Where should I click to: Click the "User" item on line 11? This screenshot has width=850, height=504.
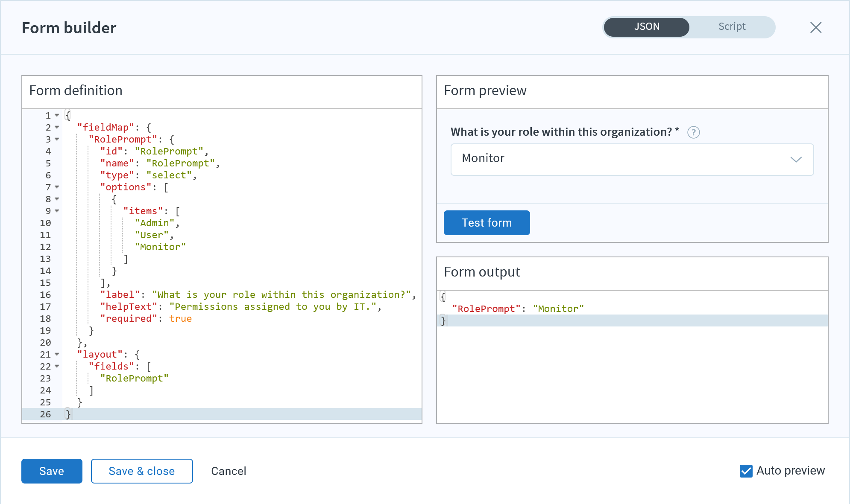pos(152,235)
